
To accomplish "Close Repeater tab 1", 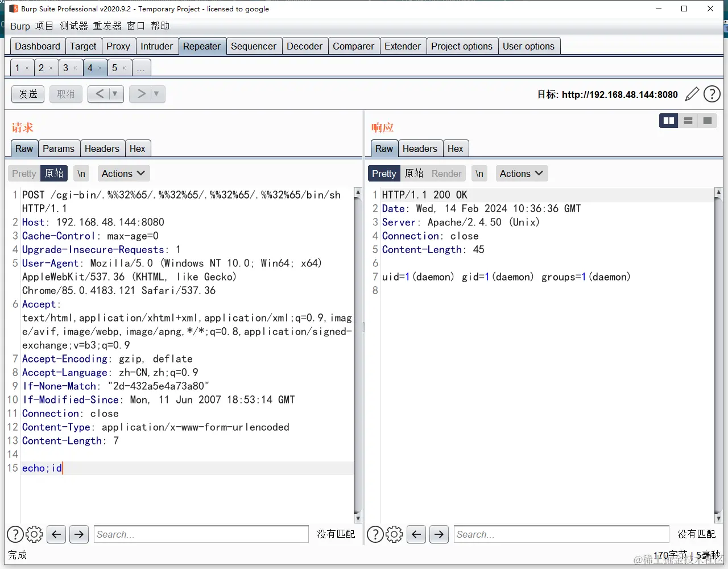I will tap(27, 68).
